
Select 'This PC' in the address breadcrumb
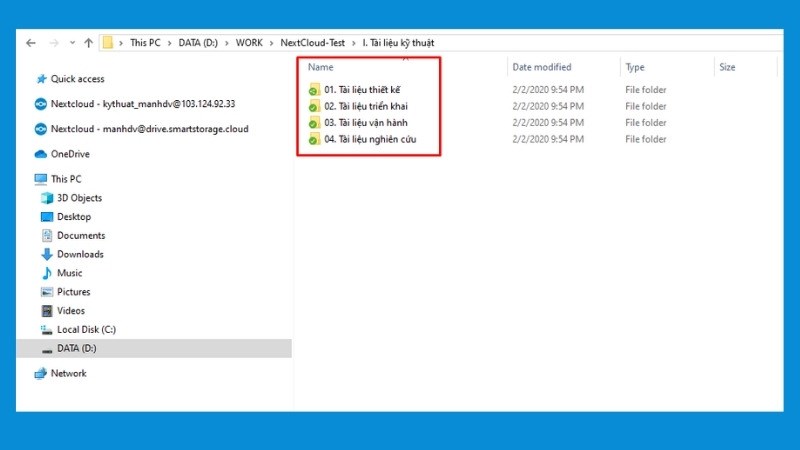click(145, 43)
